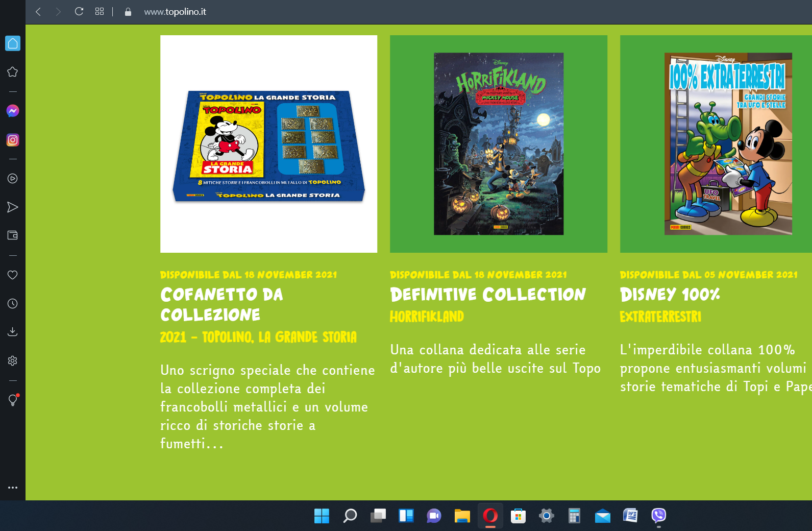Screen dimensions: 812x531
Task: Open Messenger in the sidebar
Action: coord(13,111)
